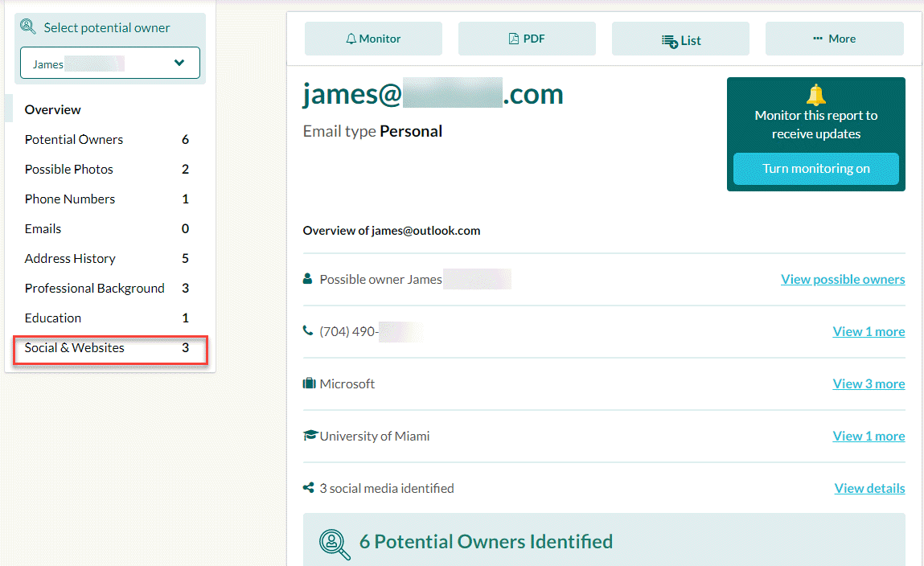Open the More options button
Screen dimensions: 924x566
click(835, 39)
